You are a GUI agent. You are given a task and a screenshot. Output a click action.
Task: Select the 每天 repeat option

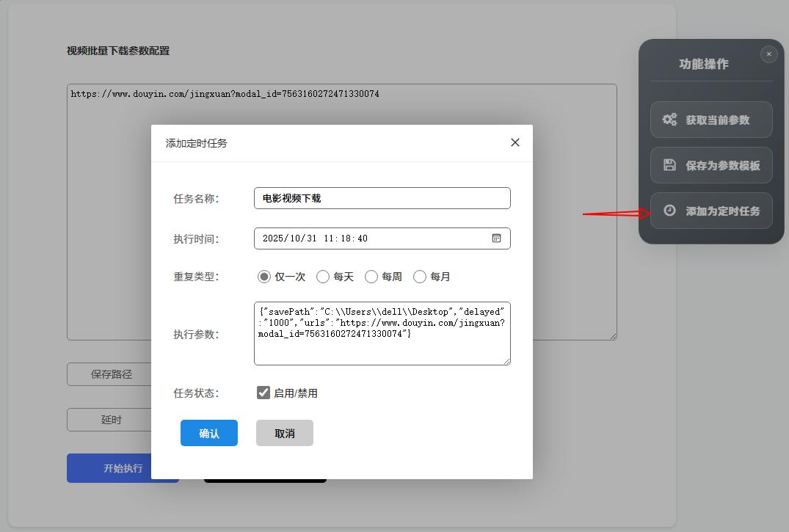click(x=323, y=277)
